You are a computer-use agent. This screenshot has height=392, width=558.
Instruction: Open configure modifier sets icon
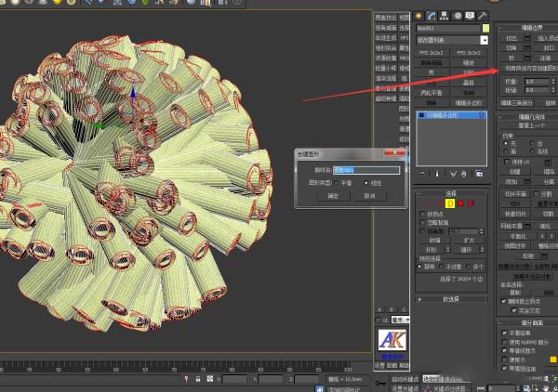479,174
